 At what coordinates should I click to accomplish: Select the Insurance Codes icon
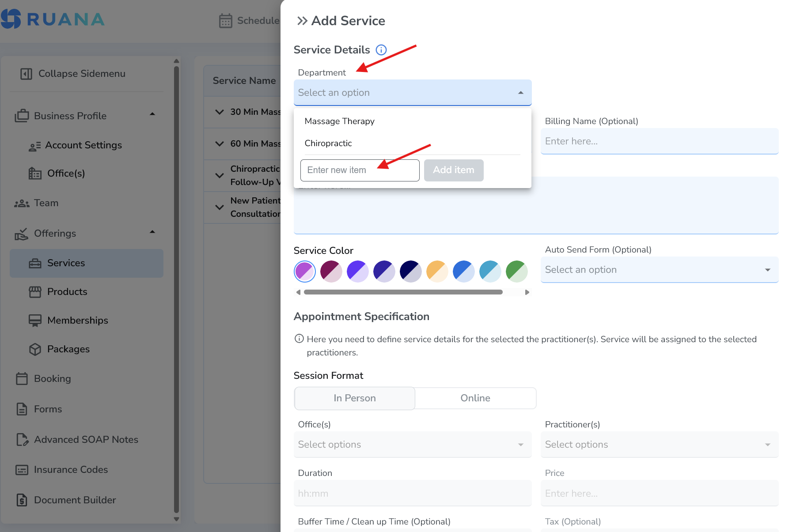[x=23, y=469]
